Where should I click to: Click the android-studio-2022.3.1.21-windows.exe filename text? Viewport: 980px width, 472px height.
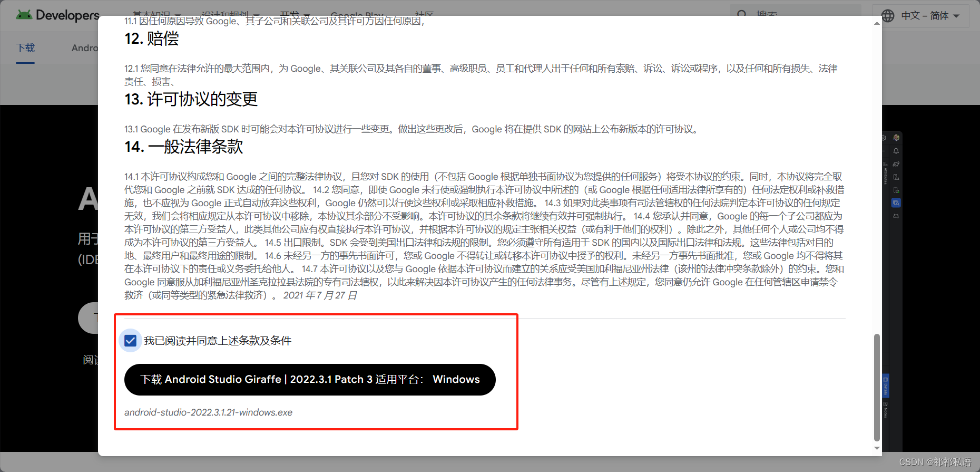[x=208, y=412]
